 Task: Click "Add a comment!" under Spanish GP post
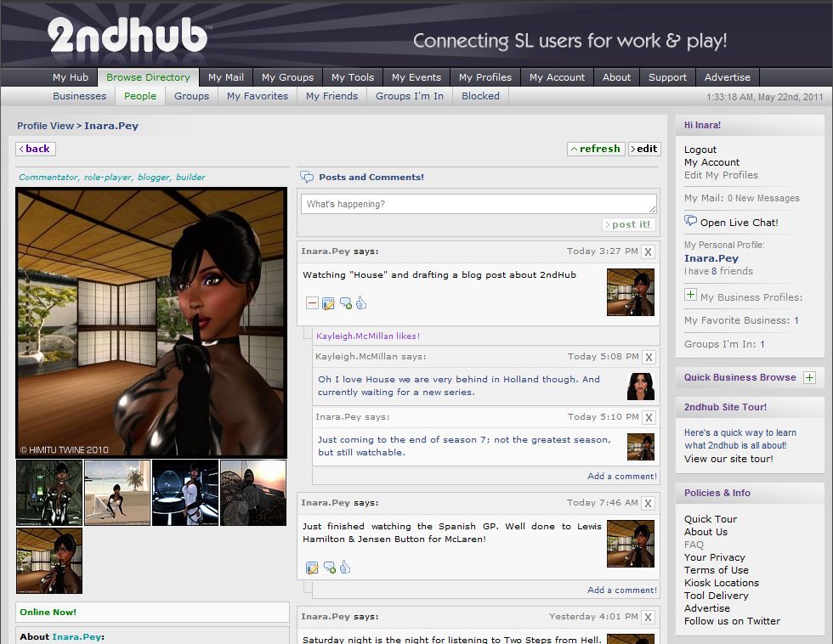(621, 590)
